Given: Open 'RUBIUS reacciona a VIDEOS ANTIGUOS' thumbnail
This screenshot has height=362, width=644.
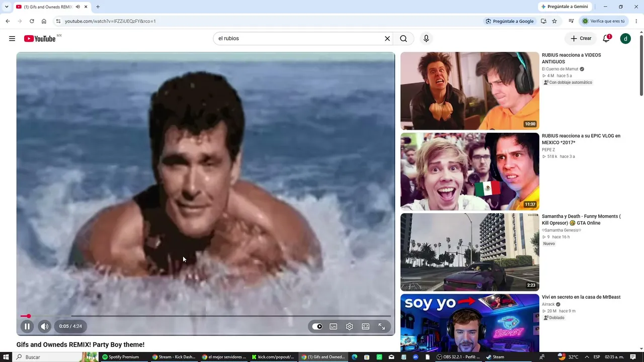Looking at the screenshot, I should pyautogui.click(x=469, y=91).
